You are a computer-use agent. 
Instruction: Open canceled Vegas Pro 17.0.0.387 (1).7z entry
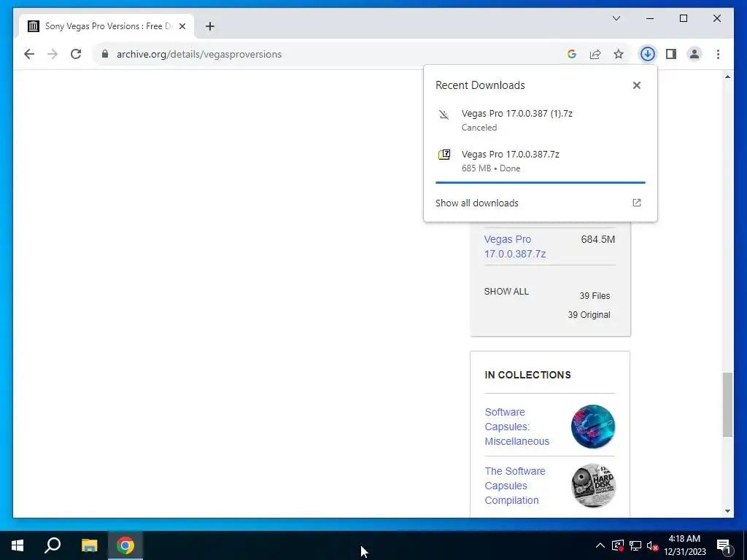pyautogui.click(x=541, y=120)
